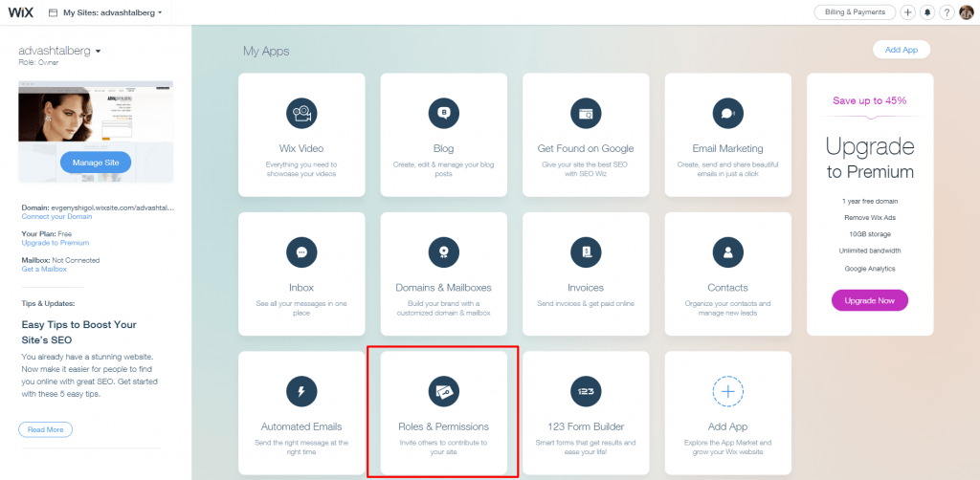Click the Blog card title

tap(444, 148)
